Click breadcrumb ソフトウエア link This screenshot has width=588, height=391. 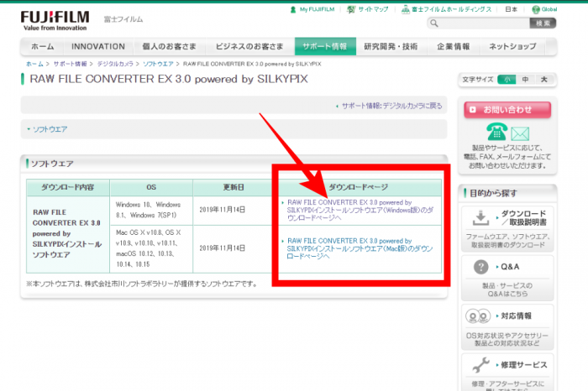(158, 64)
